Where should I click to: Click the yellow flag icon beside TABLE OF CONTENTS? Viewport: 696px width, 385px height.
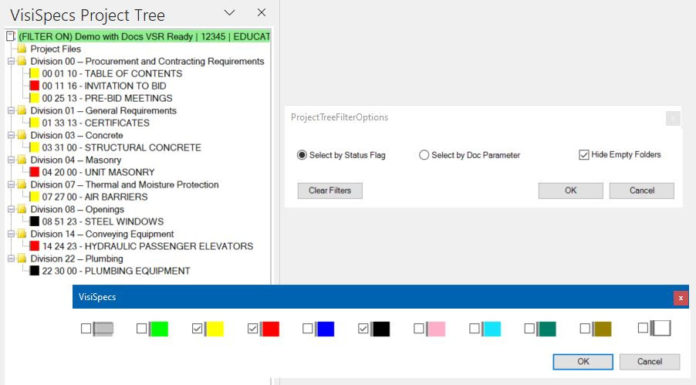point(34,73)
